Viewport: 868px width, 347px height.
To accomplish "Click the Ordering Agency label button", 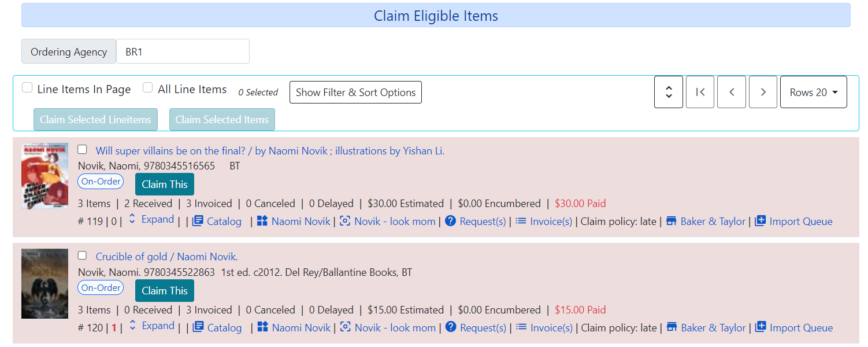I will tap(68, 51).
